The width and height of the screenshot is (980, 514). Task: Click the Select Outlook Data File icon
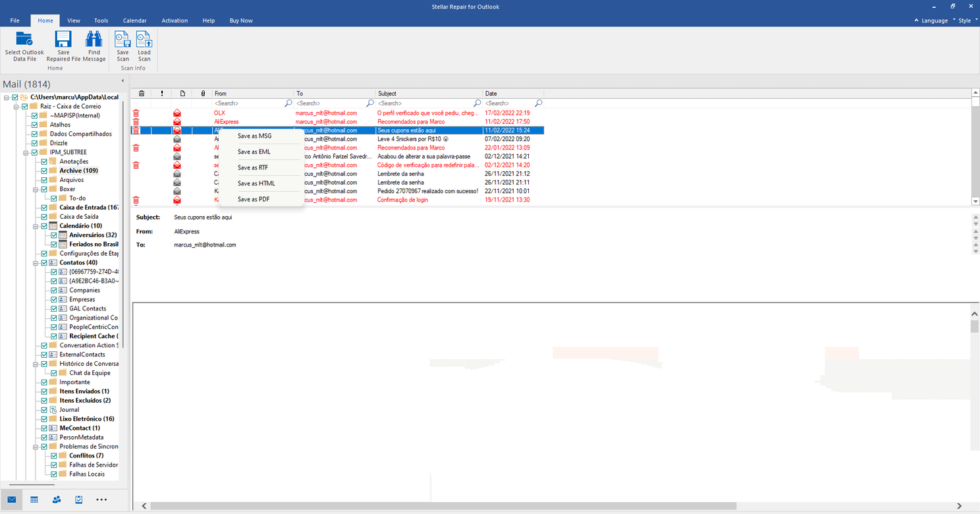24,39
